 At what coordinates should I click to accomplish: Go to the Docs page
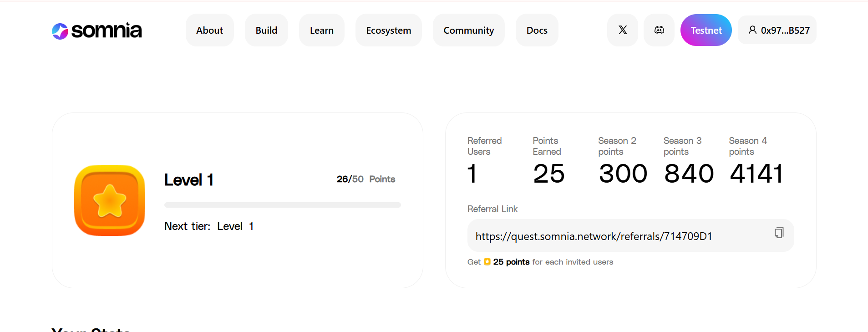click(537, 30)
